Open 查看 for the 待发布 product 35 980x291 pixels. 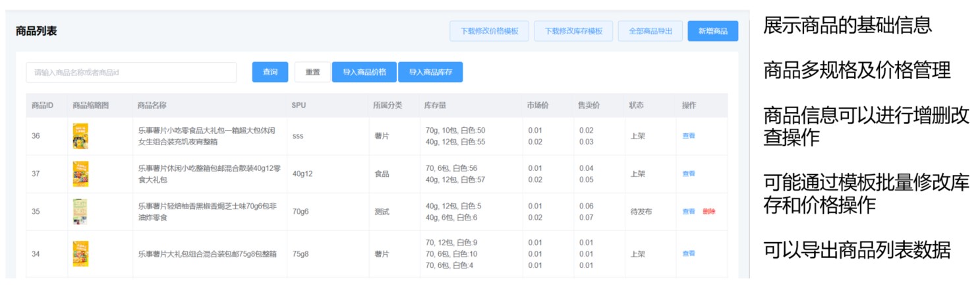click(689, 212)
